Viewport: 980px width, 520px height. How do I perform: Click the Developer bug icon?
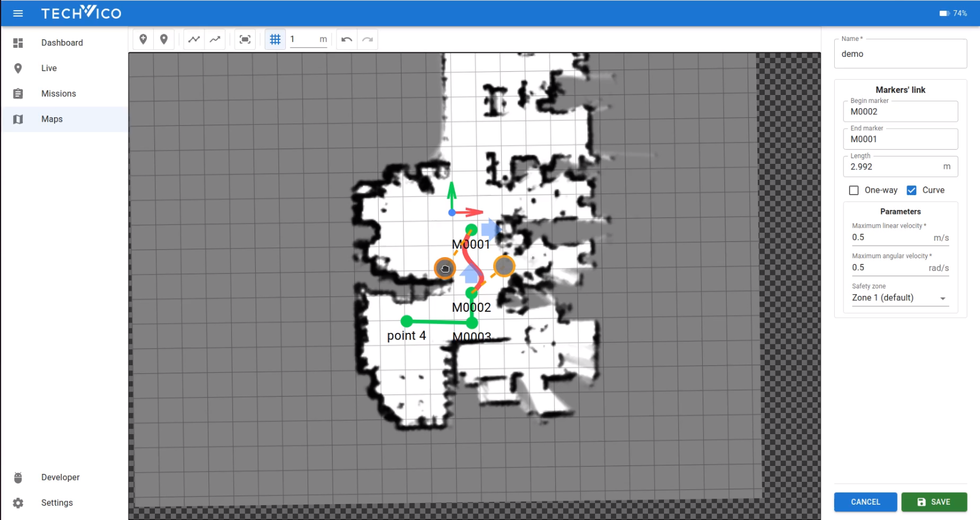18,477
